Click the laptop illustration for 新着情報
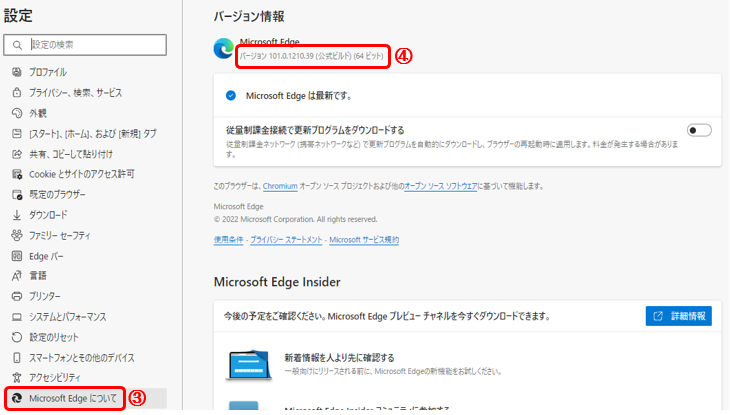 pyautogui.click(x=249, y=365)
